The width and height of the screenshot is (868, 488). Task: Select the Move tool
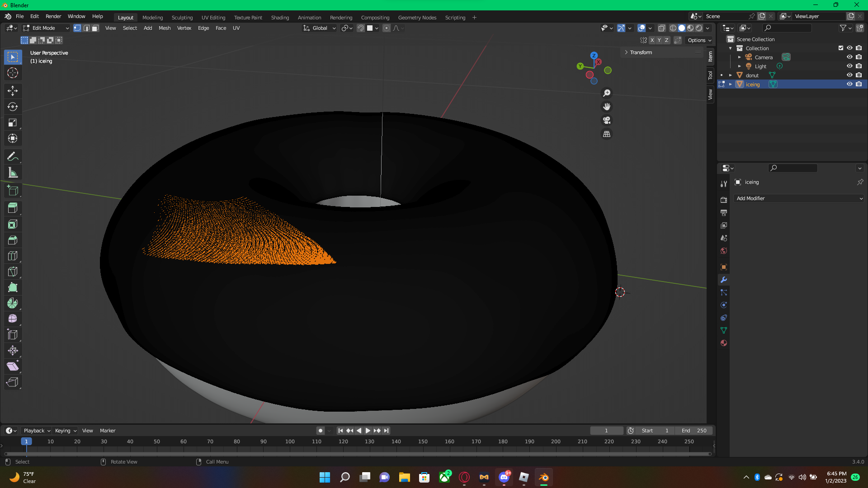tap(13, 91)
